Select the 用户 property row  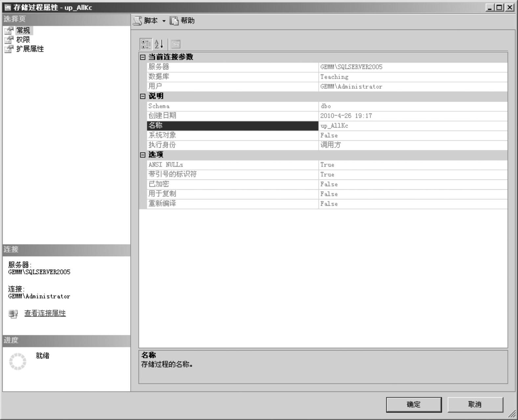point(327,87)
